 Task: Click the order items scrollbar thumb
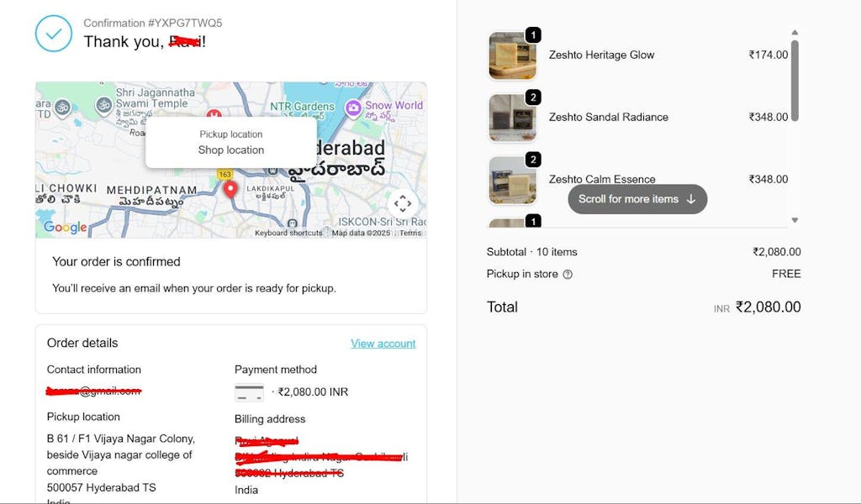tap(795, 80)
